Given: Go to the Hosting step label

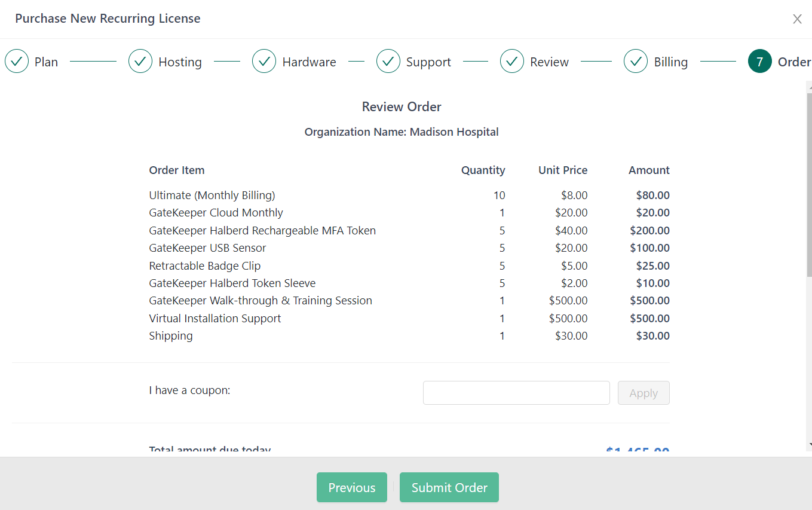Looking at the screenshot, I should point(180,62).
